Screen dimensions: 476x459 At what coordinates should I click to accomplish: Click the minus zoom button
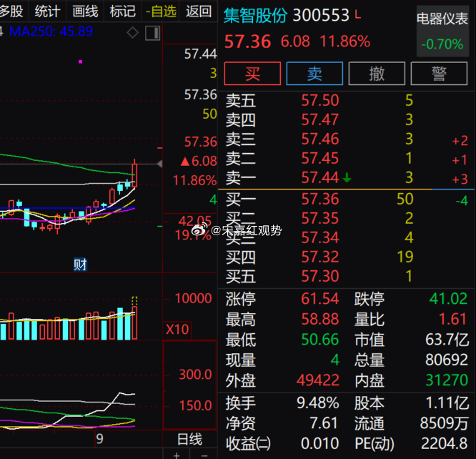[204, 455]
